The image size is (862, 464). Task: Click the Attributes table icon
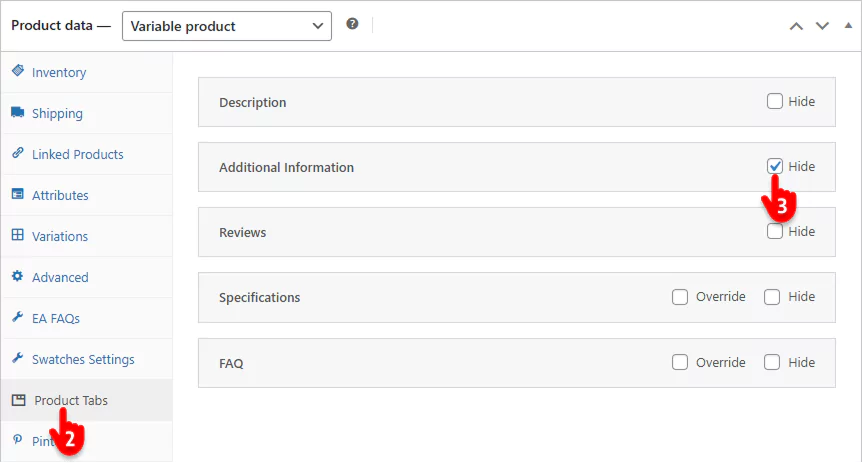tap(17, 195)
